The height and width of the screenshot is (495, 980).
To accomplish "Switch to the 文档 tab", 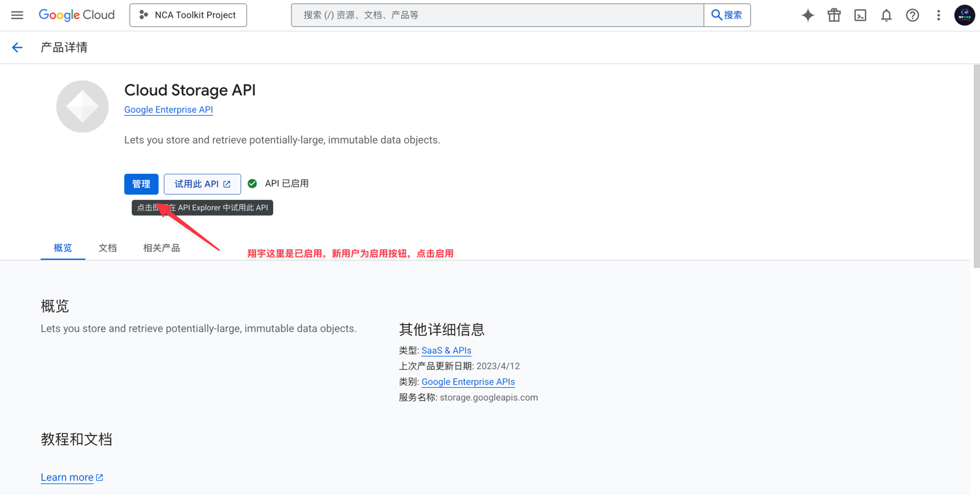I will coord(107,248).
